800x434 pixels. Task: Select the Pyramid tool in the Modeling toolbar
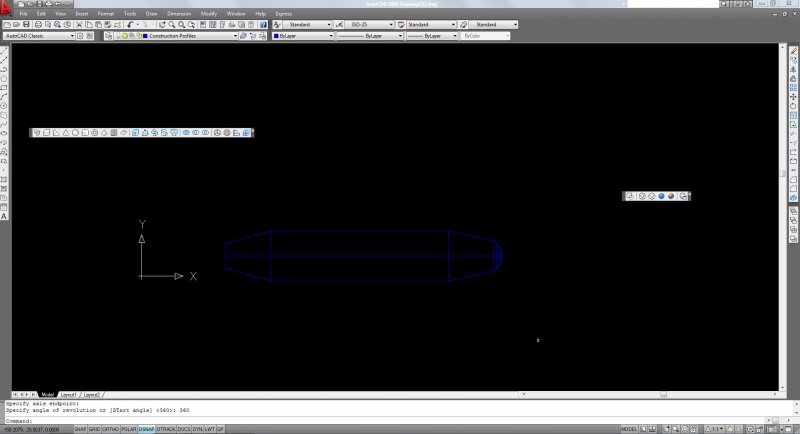[104, 133]
